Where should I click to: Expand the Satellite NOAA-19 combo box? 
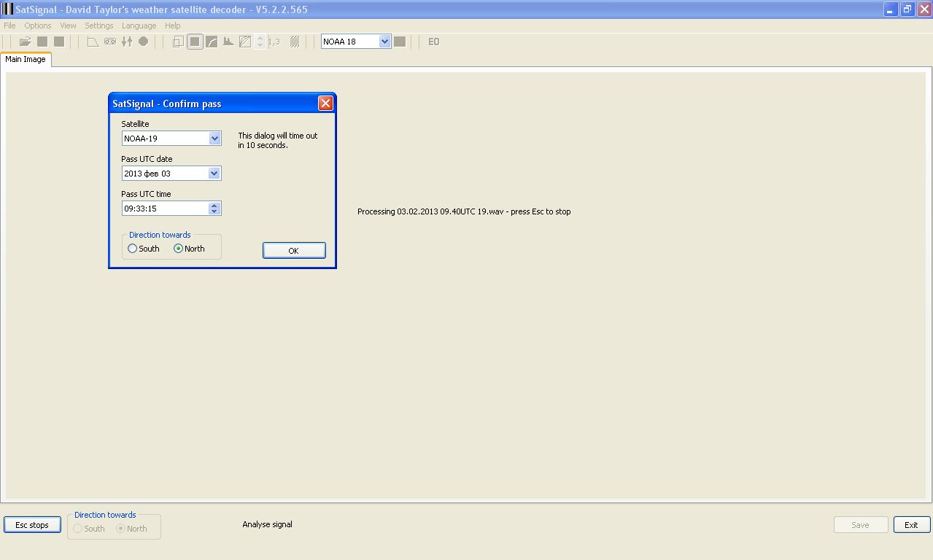click(x=214, y=138)
